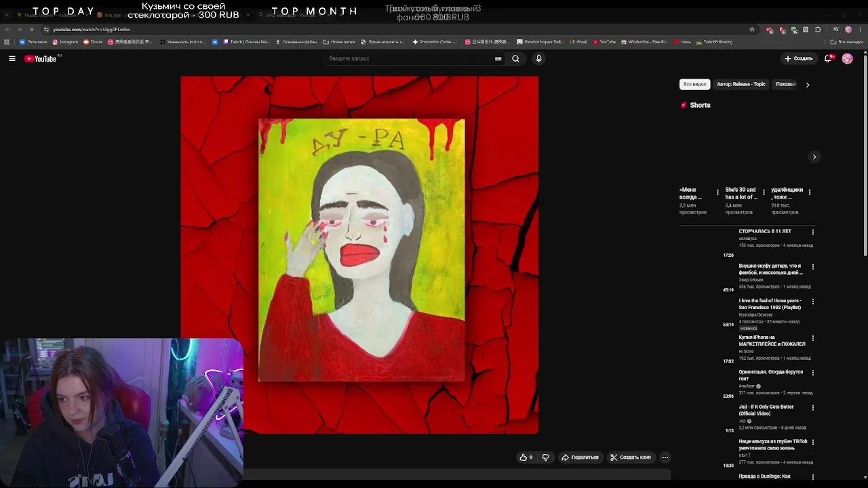This screenshot has width=868, height=488.
Task: Open the account avatar menu on YouTube
Action: [x=847, y=59]
